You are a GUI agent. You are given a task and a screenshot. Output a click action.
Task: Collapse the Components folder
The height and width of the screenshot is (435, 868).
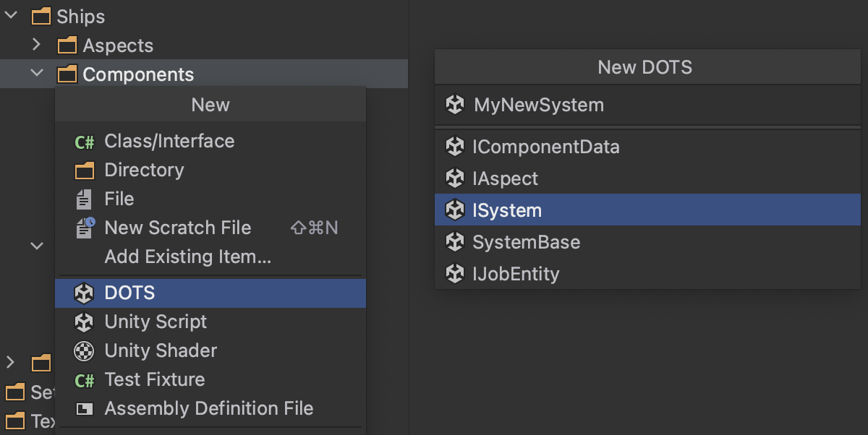(35, 74)
